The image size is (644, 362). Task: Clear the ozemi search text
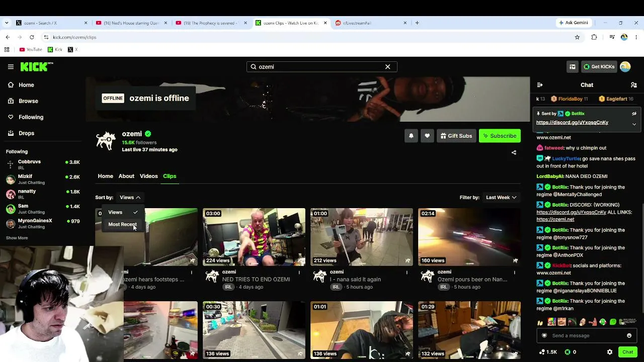(x=387, y=66)
